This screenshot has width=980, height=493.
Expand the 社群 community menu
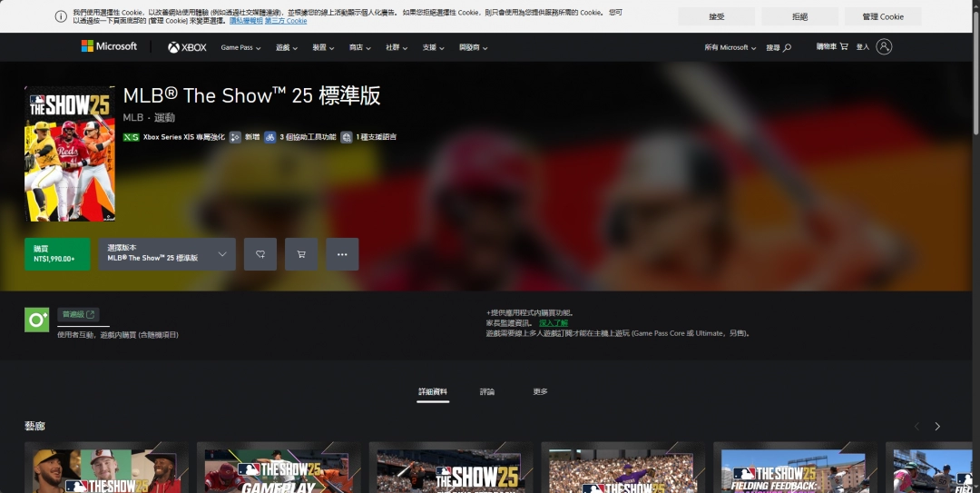[397, 47]
